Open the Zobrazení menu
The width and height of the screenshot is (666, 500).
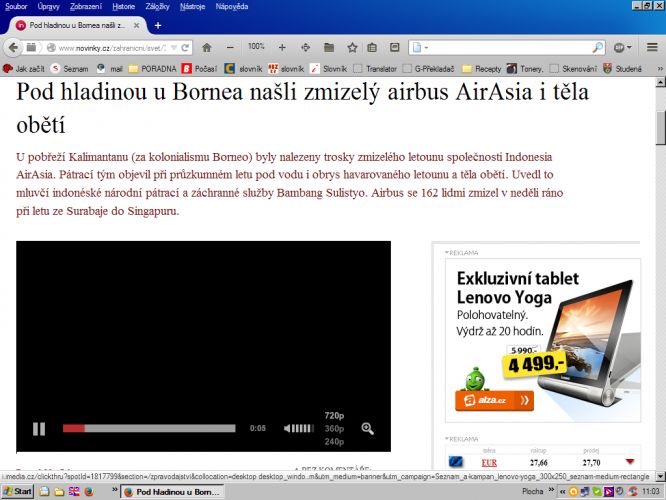pos(86,6)
